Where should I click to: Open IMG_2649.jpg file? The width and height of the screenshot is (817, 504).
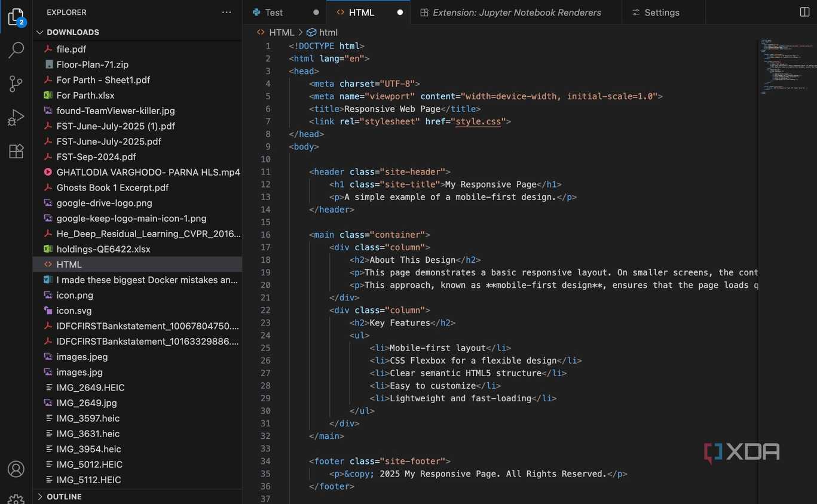(x=137, y=403)
